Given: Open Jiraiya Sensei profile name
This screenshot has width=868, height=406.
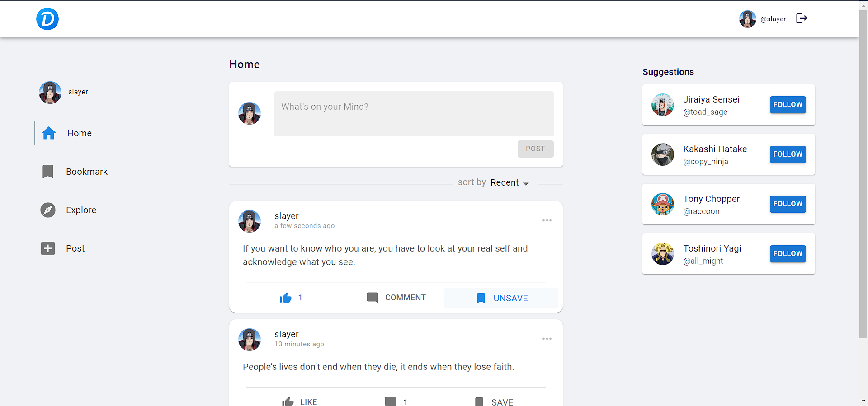Looking at the screenshot, I should pyautogui.click(x=711, y=99).
